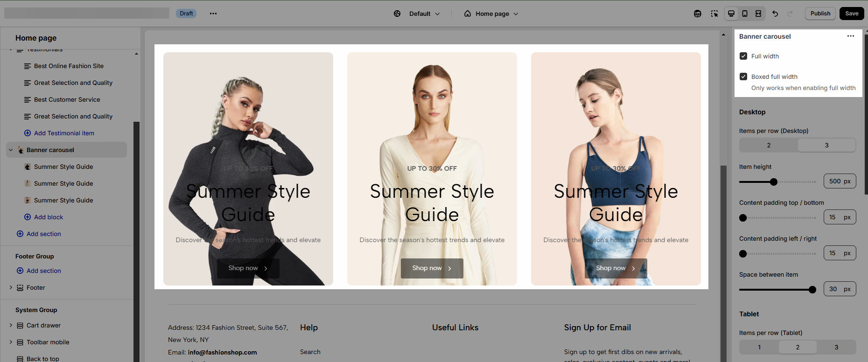This screenshot has width=868, height=362.
Task: Click plus icon of Add block
Action: pos(28,217)
